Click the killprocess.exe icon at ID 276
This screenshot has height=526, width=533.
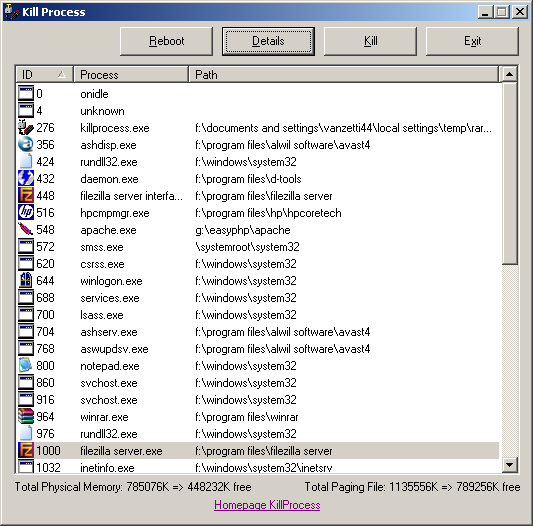tap(26, 128)
